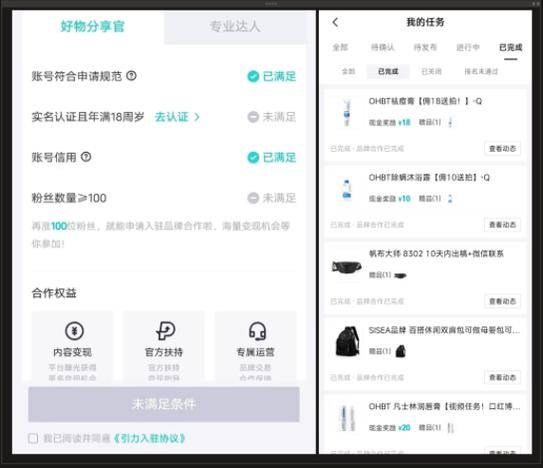
Task: Click gift icon in SISEA backpack row
Action: click(401, 351)
